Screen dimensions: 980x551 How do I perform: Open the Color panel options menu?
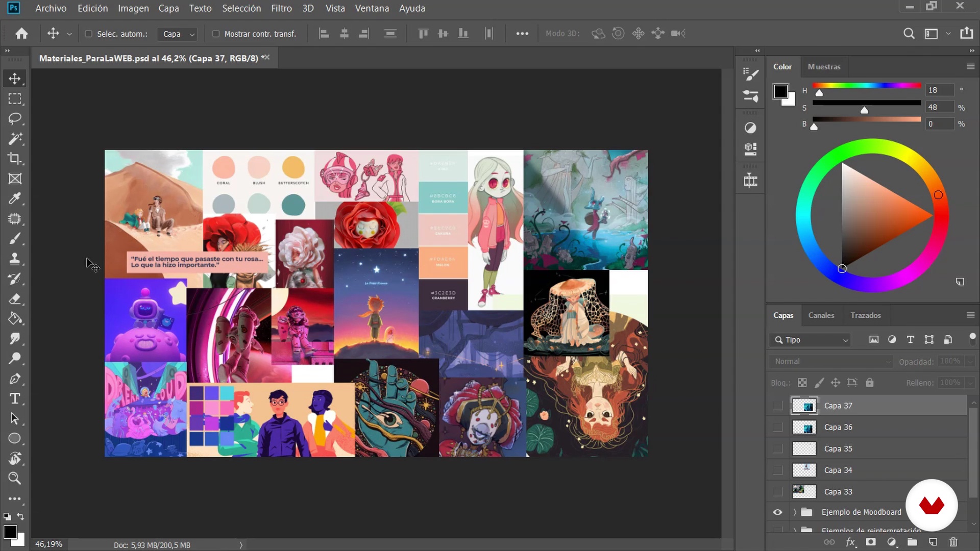point(970,66)
